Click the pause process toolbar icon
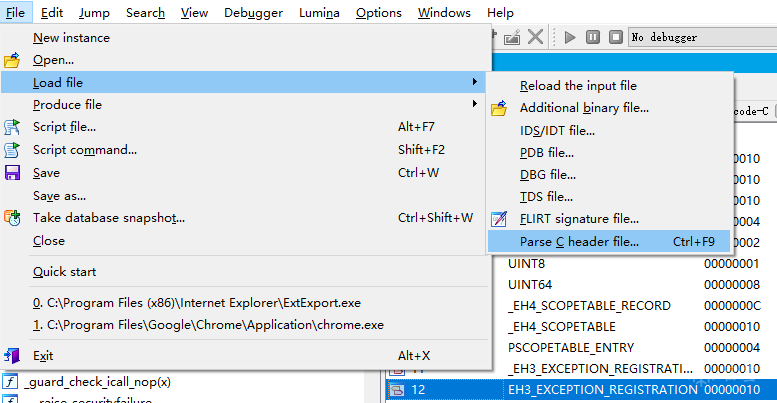The height and width of the screenshot is (403, 777). point(592,37)
